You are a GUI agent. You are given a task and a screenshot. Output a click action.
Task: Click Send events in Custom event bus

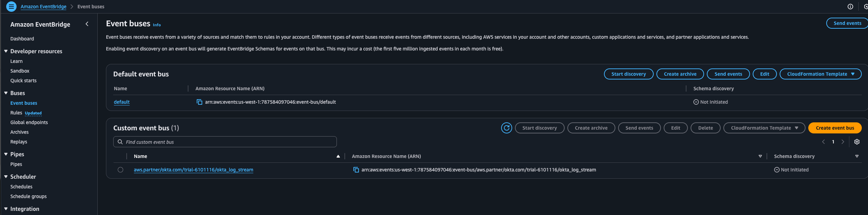639,128
